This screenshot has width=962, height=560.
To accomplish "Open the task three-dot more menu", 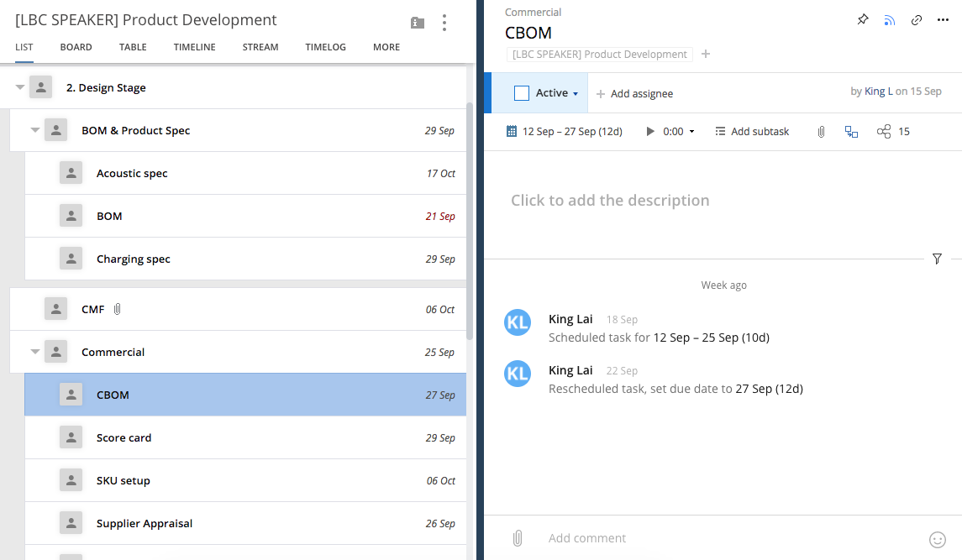I will tap(943, 20).
